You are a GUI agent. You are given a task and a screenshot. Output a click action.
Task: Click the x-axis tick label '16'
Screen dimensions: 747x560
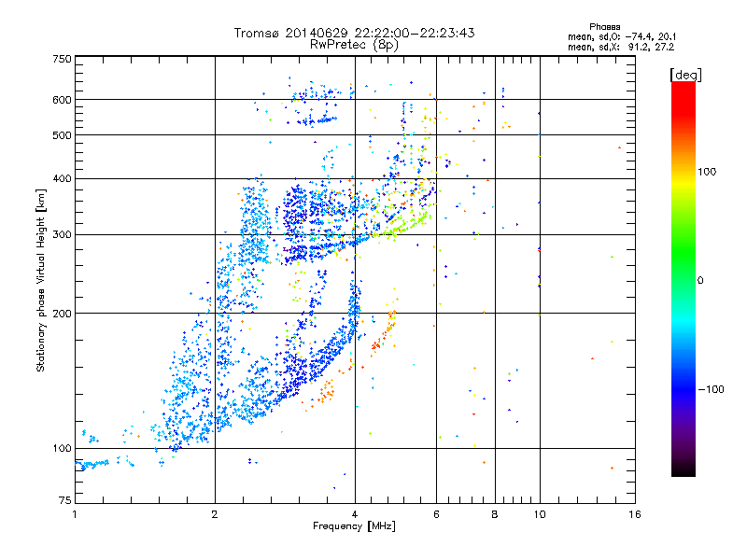pyautogui.click(x=635, y=514)
